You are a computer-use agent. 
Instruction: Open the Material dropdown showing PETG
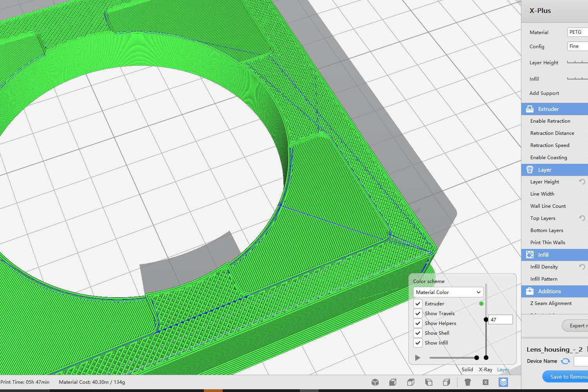(577, 32)
